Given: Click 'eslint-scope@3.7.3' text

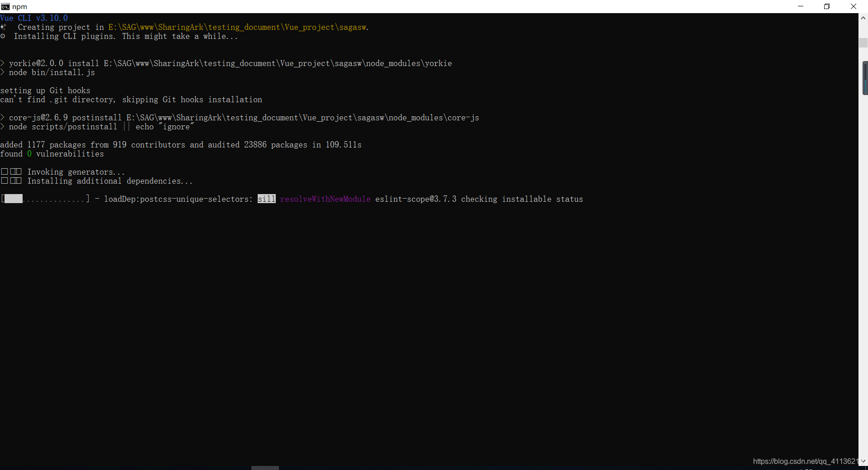Looking at the screenshot, I should [416, 199].
